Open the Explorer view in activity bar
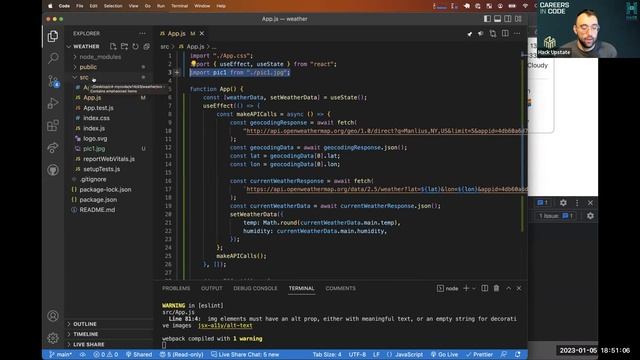 [x=53, y=36]
